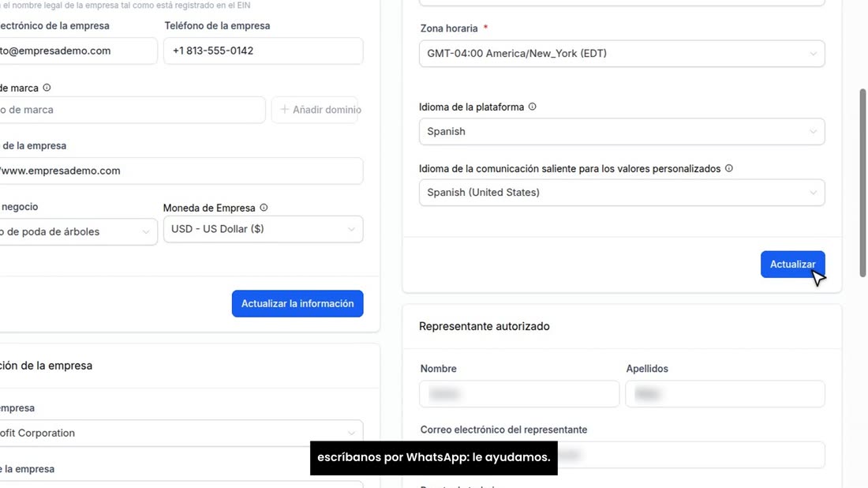Screen dimensions: 868x488
Task: Click the Zona horaria label
Action: tap(449, 28)
